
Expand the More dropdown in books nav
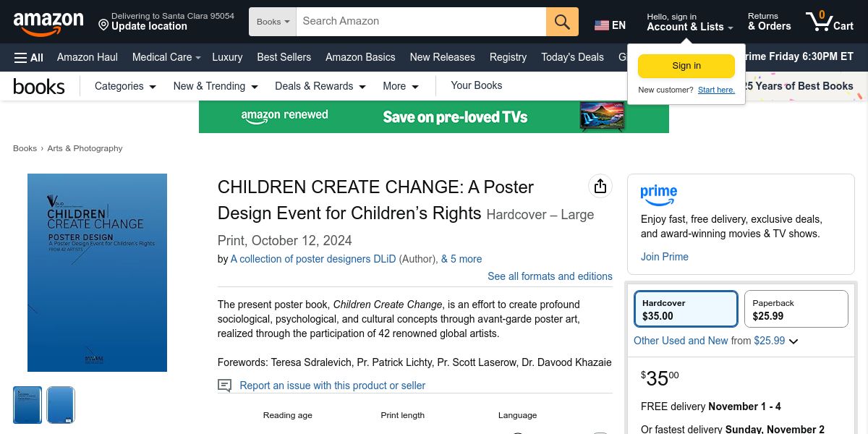[401, 86]
